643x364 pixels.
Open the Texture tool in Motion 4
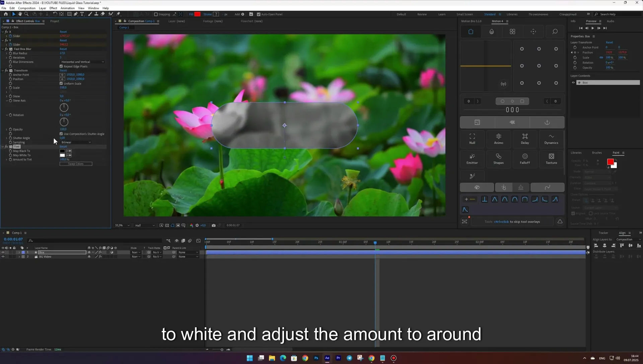(x=551, y=159)
